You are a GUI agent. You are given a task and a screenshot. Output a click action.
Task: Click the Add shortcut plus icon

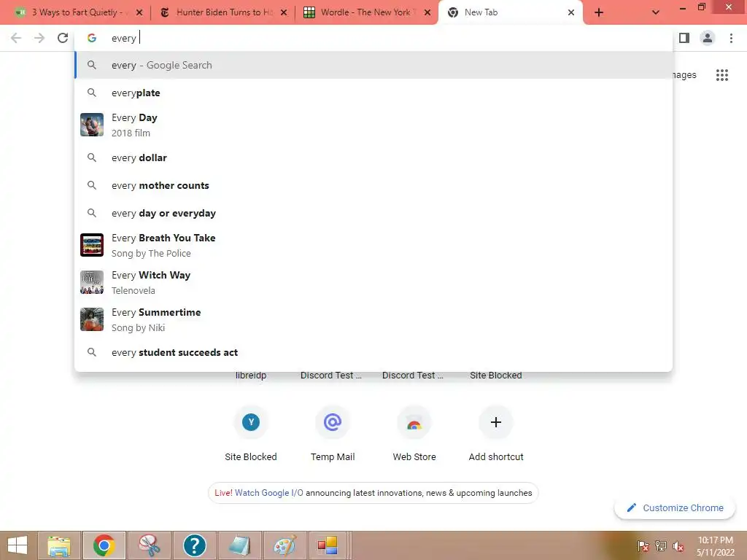[496, 422]
